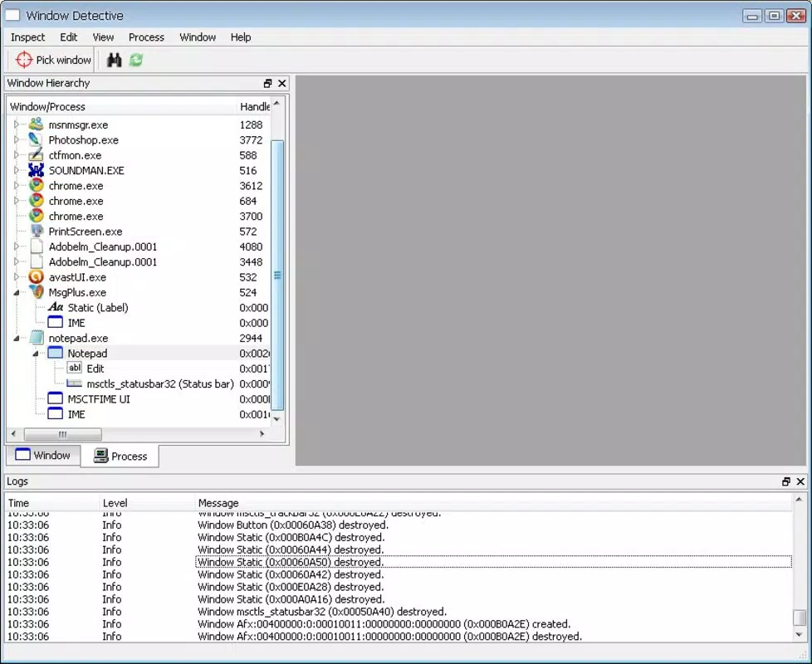Click the Logs scroll down arrow
Screen dimensions: 812x664
coord(799,634)
